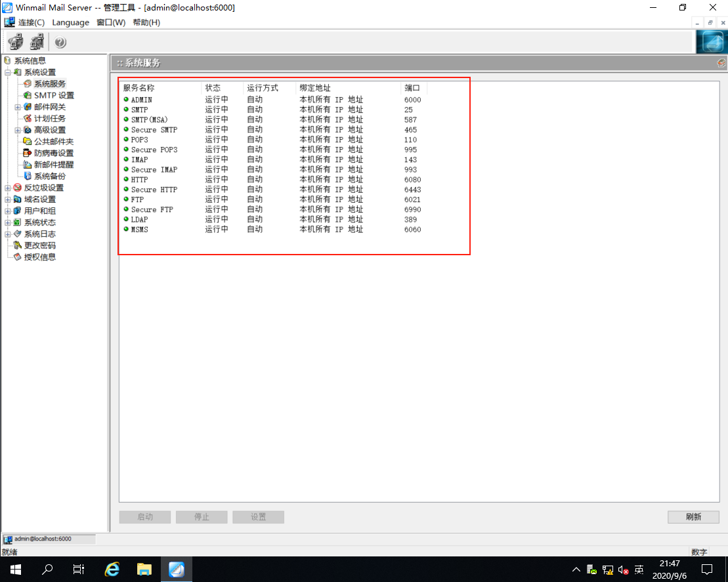728x582 pixels.
Task: Open Task View on the taskbar
Action: click(x=79, y=570)
